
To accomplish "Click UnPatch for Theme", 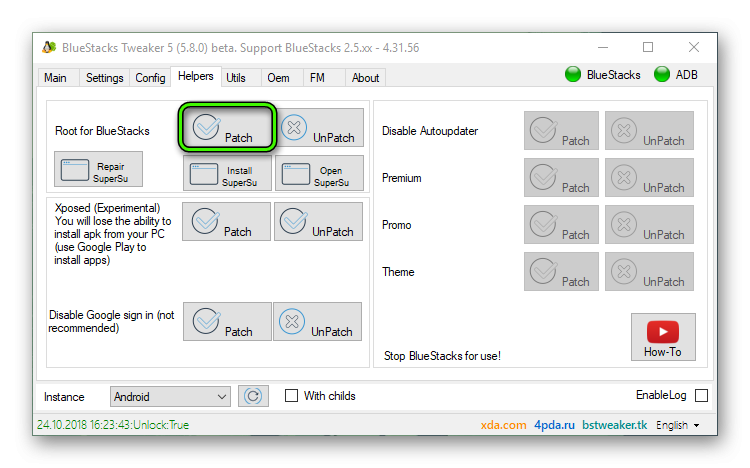I will (x=649, y=271).
